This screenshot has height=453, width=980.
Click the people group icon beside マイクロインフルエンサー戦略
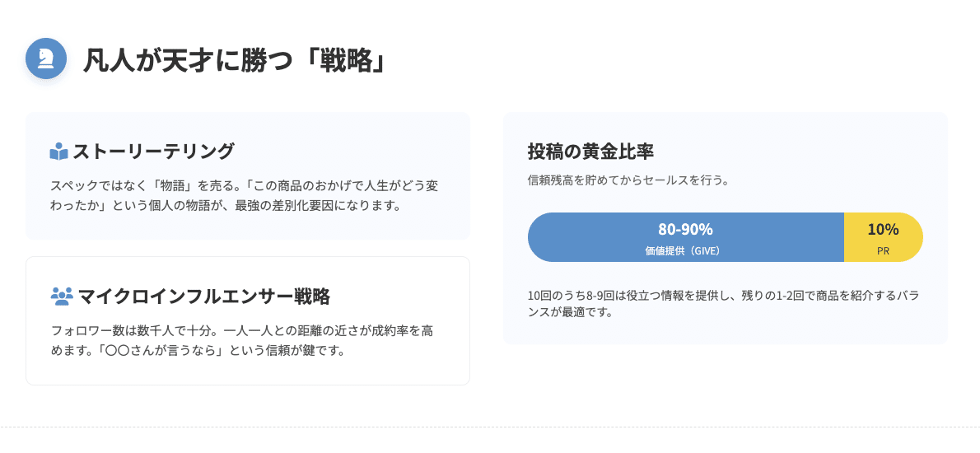point(62,296)
